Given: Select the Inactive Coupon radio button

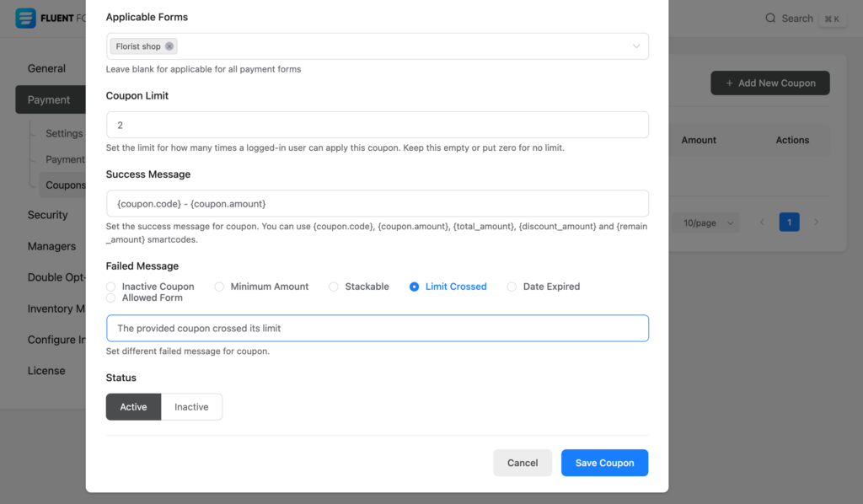Looking at the screenshot, I should tap(110, 287).
